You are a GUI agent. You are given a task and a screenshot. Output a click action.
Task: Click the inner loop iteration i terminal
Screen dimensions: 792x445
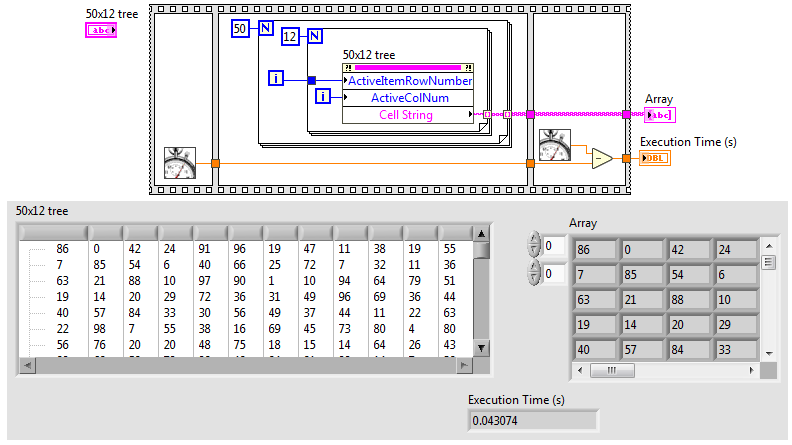pyautogui.click(x=323, y=96)
